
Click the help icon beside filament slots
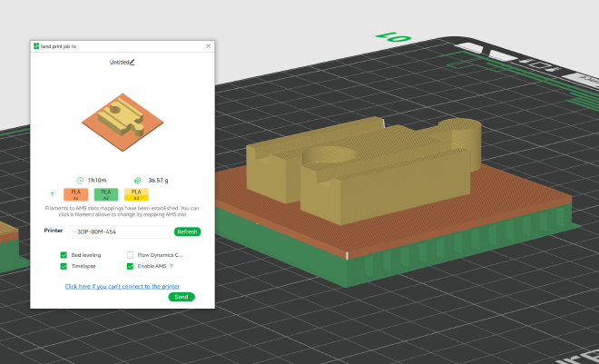52,194
